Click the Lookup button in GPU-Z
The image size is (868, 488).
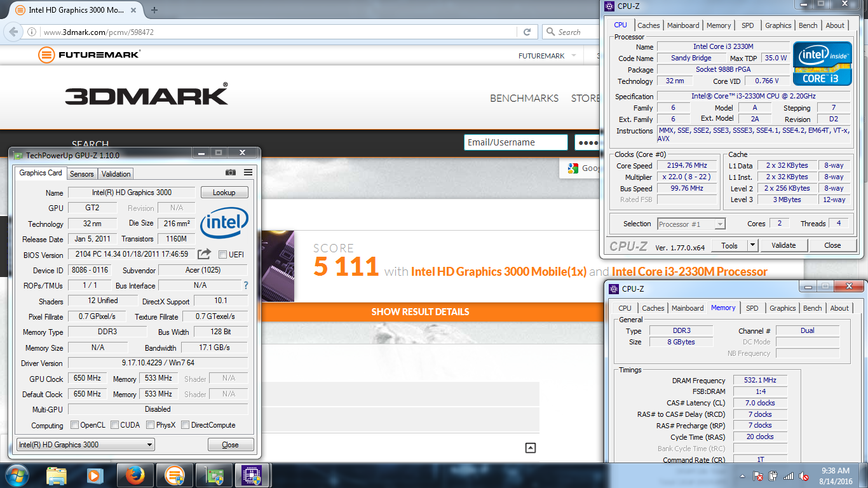[224, 192]
